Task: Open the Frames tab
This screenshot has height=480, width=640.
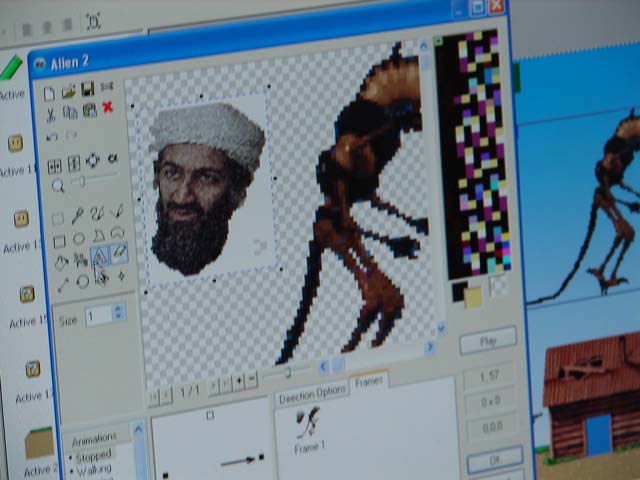Action: click(x=369, y=382)
